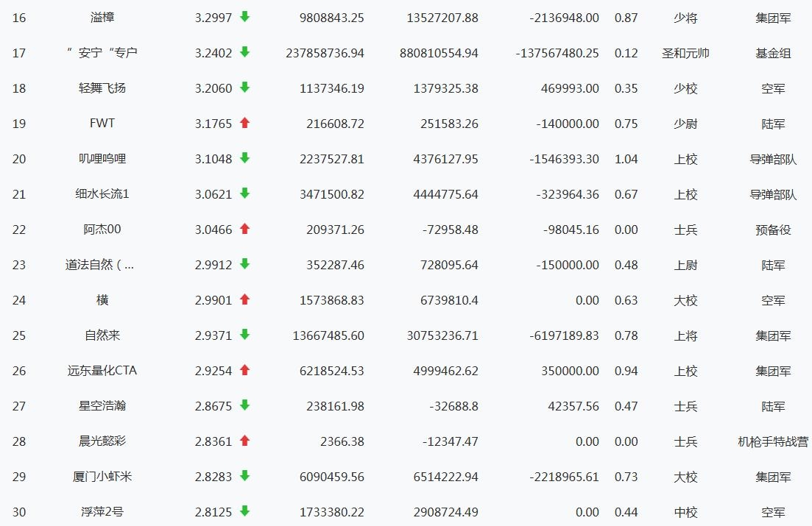The image size is (812, 526).
Task: Click the green down arrow for 浮萍2号
Action: tap(245, 511)
